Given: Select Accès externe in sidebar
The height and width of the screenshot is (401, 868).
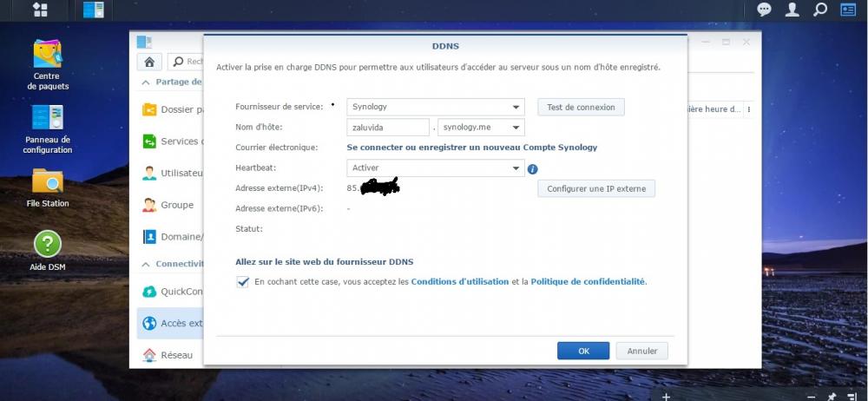Looking at the screenshot, I should coord(170,323).
